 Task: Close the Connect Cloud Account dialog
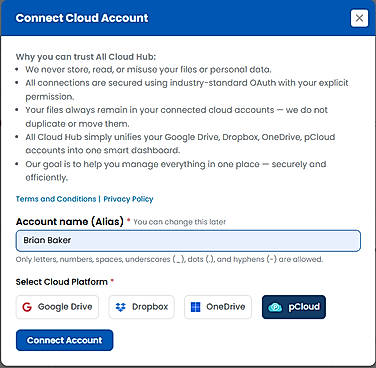(359, 18)
